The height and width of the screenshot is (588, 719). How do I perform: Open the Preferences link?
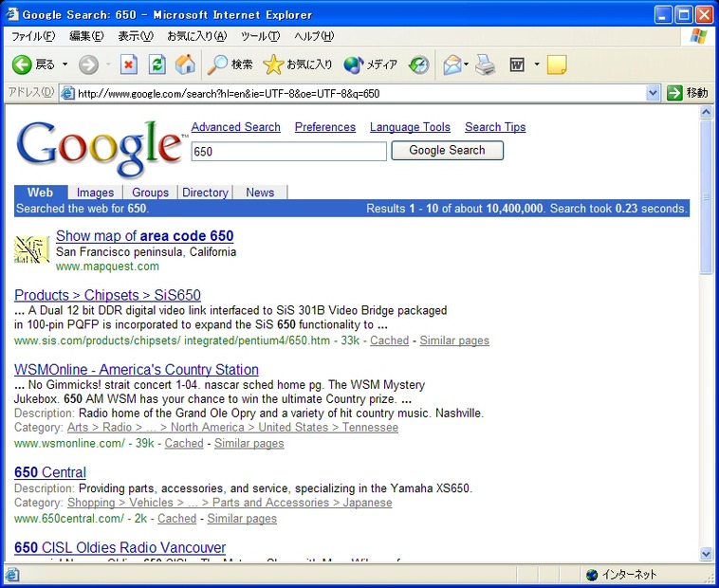pyautogui.click(x=325, y=127)
